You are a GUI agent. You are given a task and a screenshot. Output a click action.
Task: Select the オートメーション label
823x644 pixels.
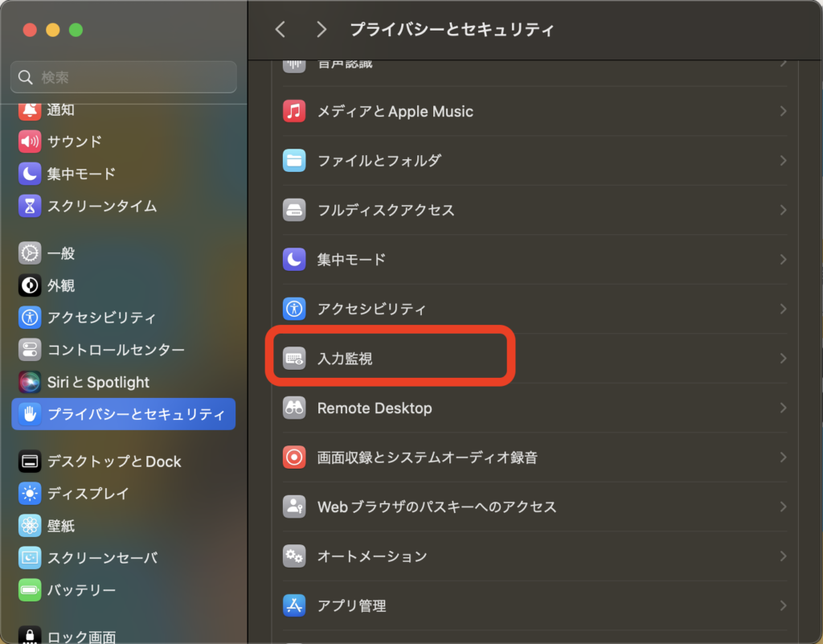(x=372, y=556)
